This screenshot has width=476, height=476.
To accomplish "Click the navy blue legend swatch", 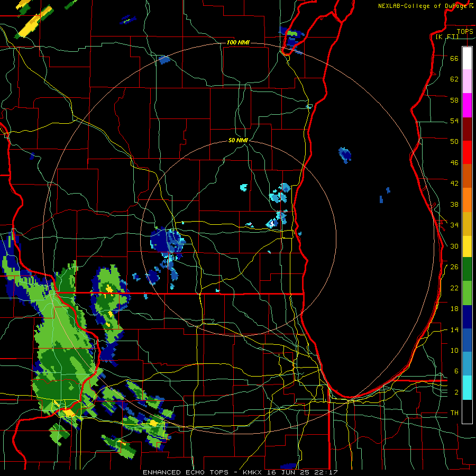I will coord(467,317).
